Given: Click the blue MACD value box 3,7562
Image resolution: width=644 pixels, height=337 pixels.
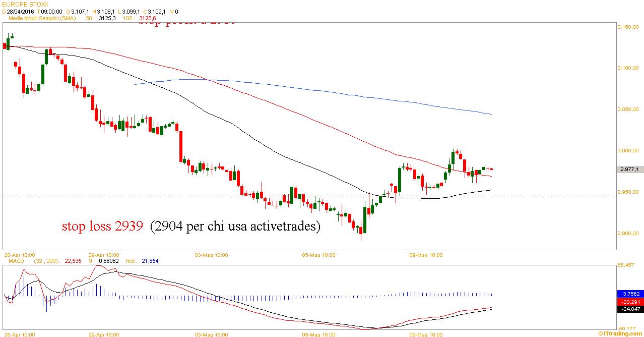Looking at the screenshot, I should [x=630, y=294].
